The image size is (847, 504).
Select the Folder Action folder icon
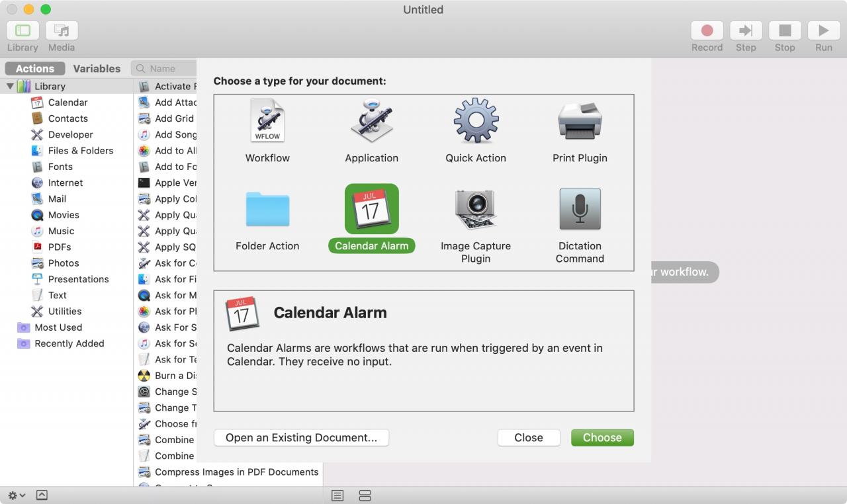point(267,209)
